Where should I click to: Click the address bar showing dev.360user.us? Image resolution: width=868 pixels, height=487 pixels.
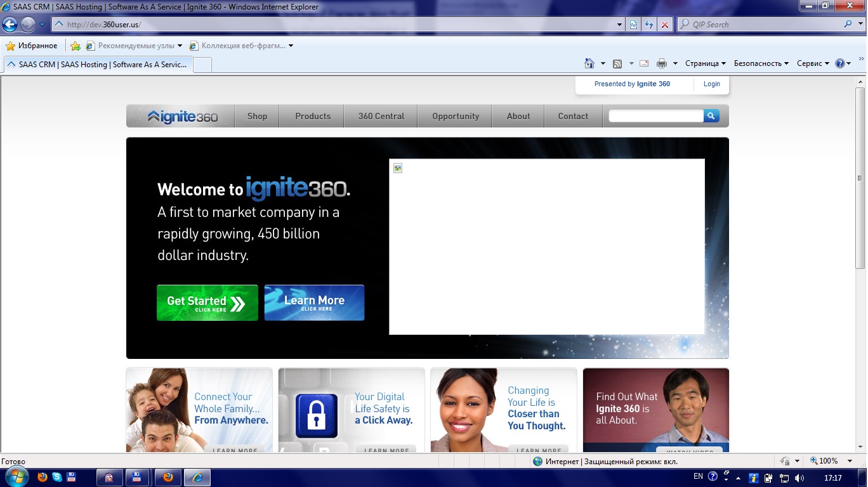pos(334,25)
